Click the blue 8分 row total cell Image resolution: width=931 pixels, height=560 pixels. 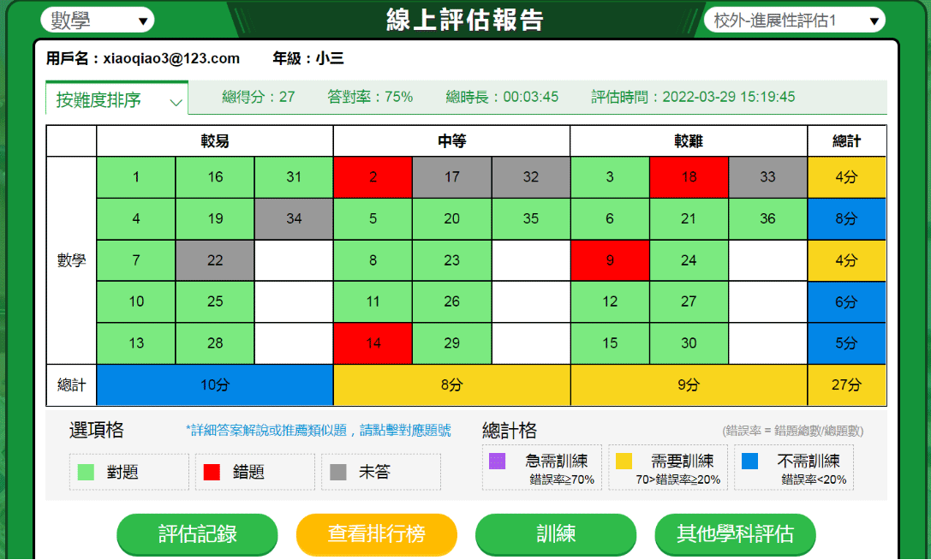847,218
